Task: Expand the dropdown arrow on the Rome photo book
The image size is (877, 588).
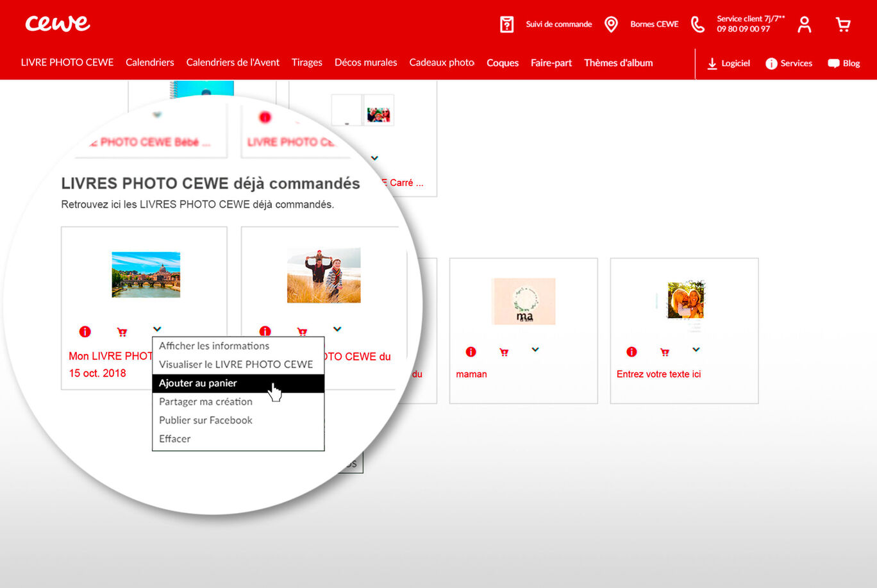Action: click(x=156, y=328)
